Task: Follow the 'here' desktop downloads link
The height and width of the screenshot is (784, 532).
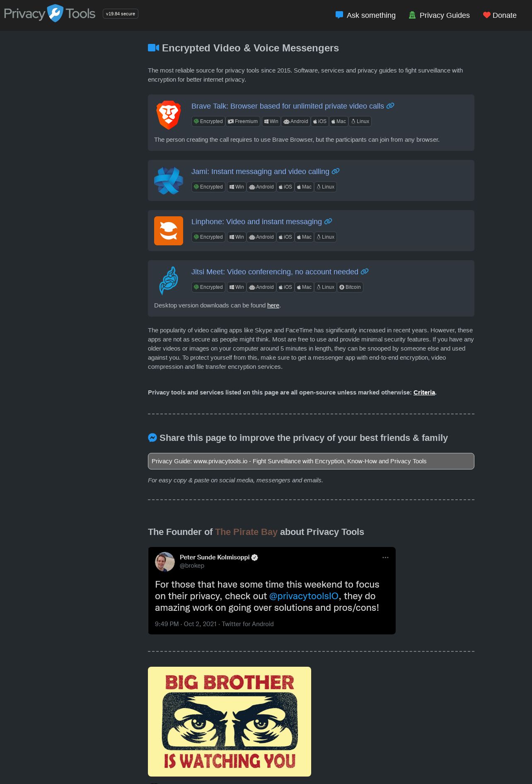Action: click(273, 305)
